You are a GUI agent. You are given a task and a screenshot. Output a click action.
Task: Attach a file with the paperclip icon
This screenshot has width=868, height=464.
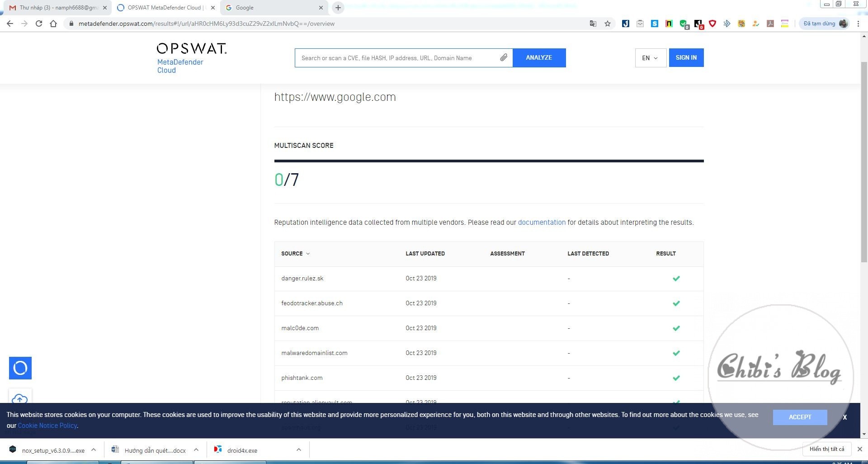(504, 57)
